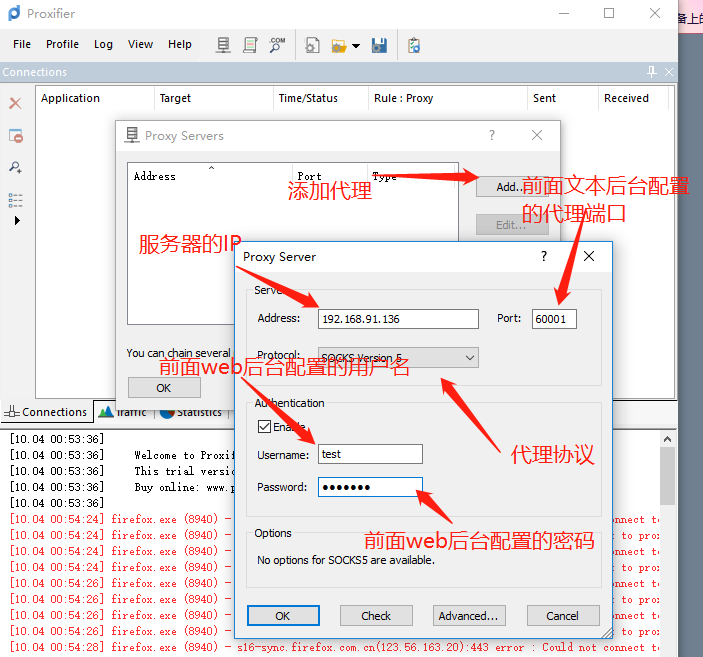The image size is (703, 657).
Task: Click the Check button
Action: [x=376, y=616]
